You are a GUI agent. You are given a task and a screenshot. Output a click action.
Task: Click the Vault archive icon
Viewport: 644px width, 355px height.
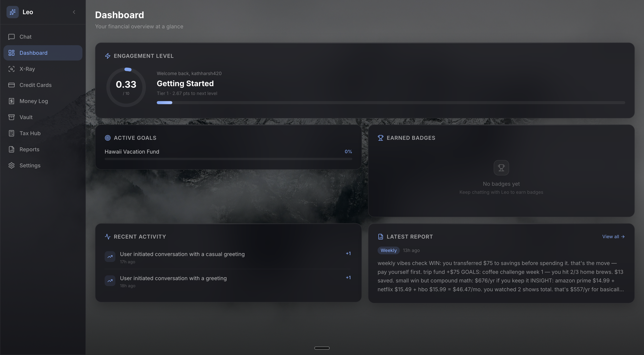(x=11, y=117)
